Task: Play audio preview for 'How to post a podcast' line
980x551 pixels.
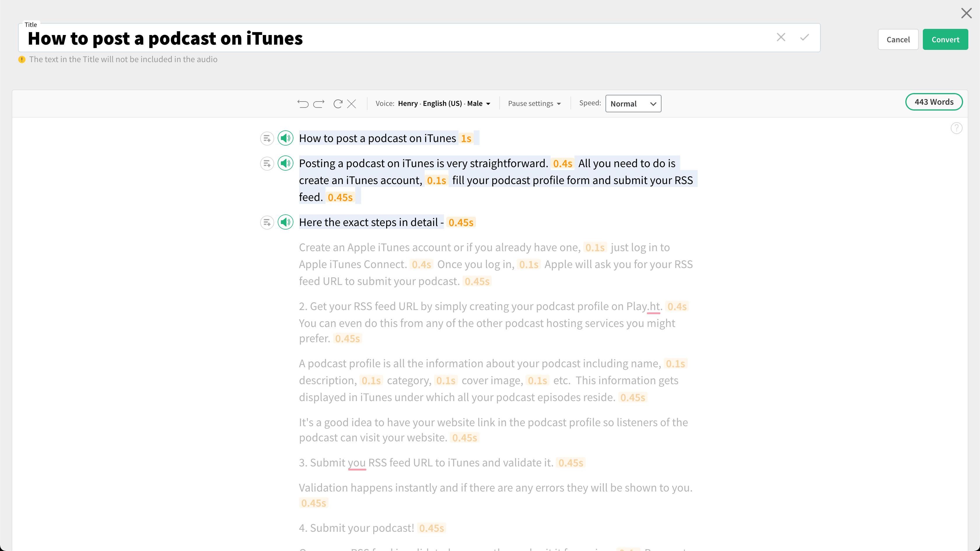Action: [285, 138]
